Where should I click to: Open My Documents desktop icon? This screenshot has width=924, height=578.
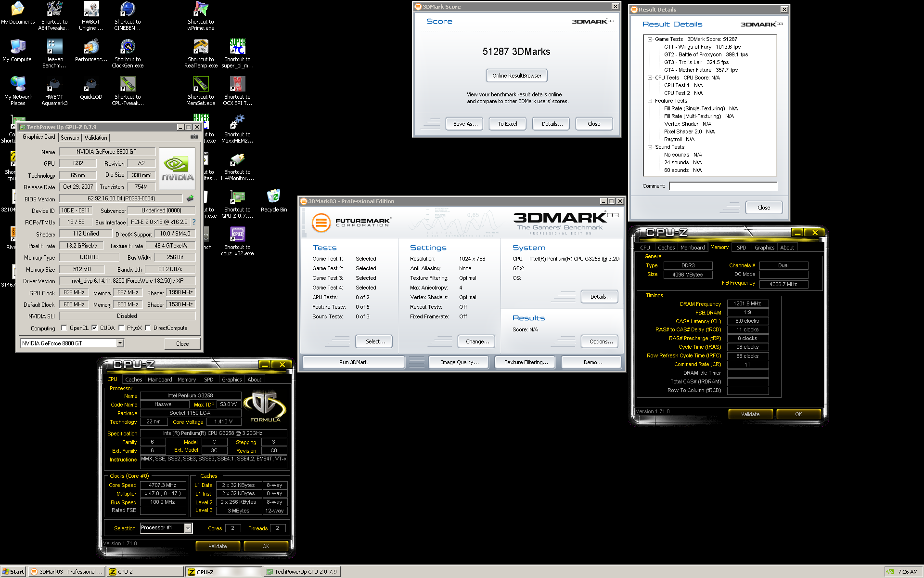tap(18, 13)
